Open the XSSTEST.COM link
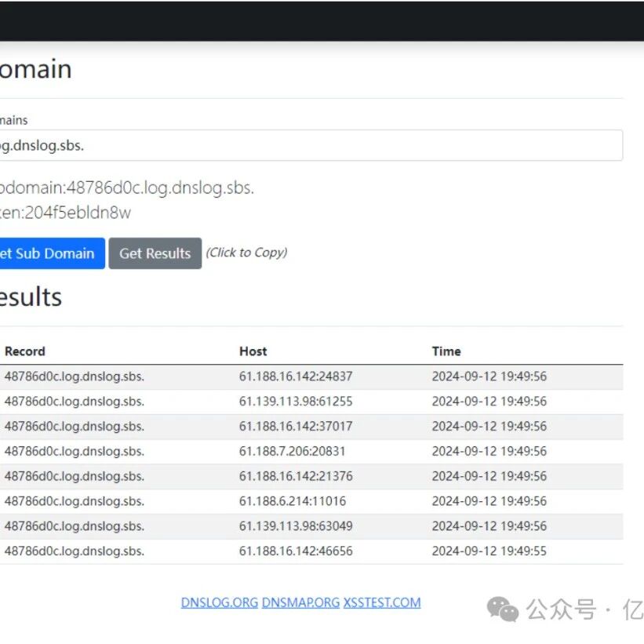Image resolution: width=644 pixels, height=644 pixels. pos(382,602)
